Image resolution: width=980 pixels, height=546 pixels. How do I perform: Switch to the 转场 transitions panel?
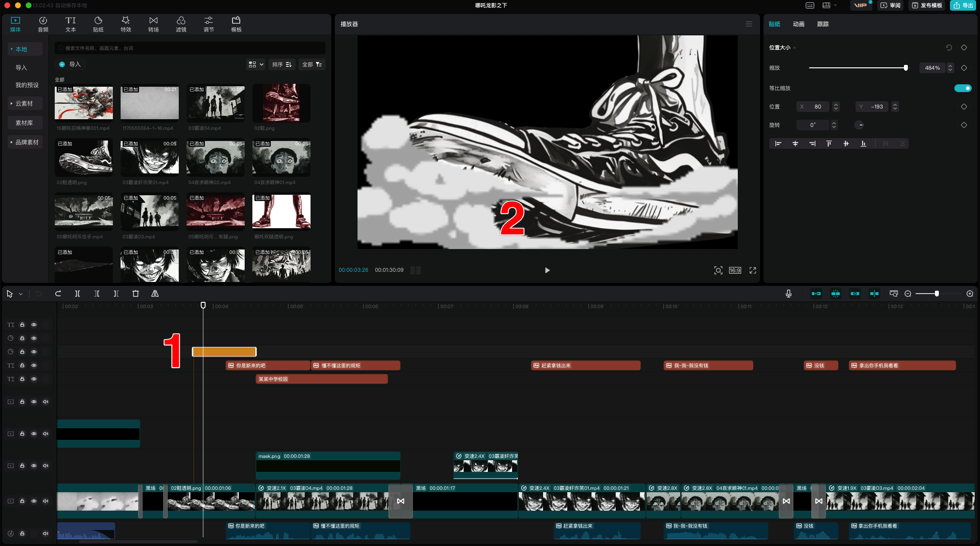point(154,24)
